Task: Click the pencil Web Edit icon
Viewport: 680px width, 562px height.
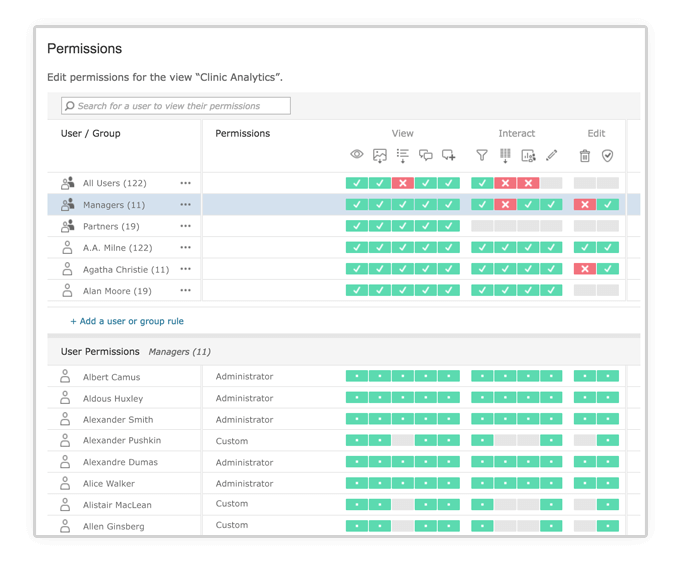Action: (551, 155)
